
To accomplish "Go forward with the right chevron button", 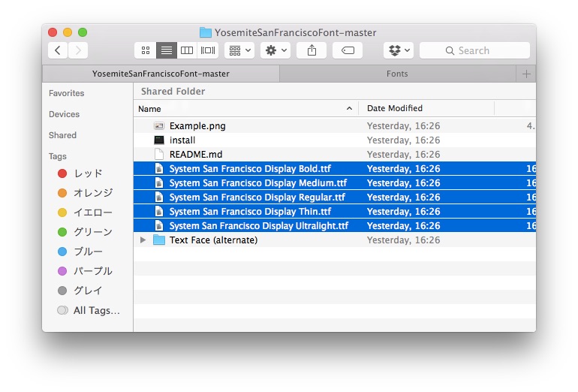I will (78, 50).
